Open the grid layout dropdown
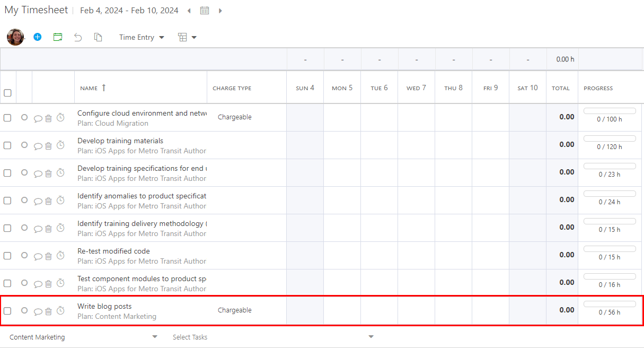 [187, 37]
